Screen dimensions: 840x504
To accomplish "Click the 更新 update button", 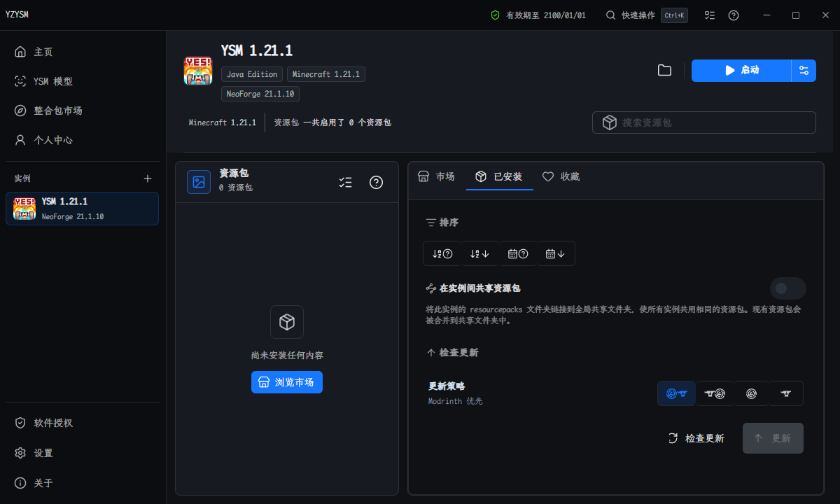I will click(x=773, y=438).
